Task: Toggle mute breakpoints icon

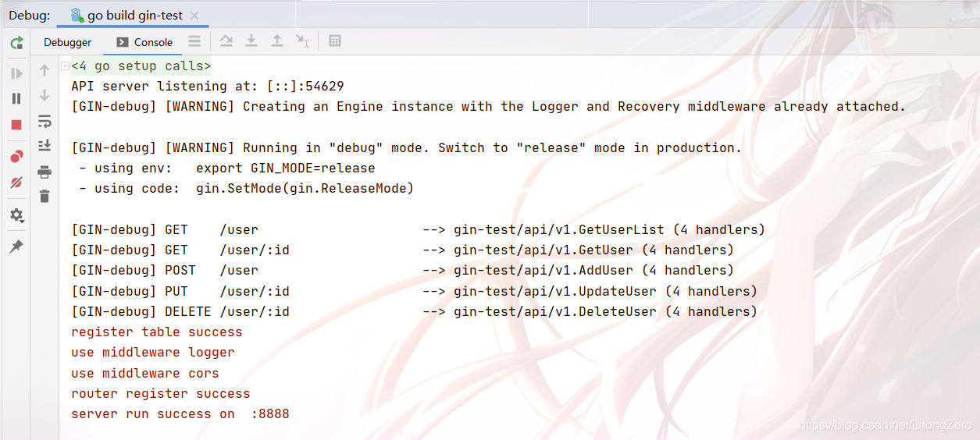Action: (16, 183)
